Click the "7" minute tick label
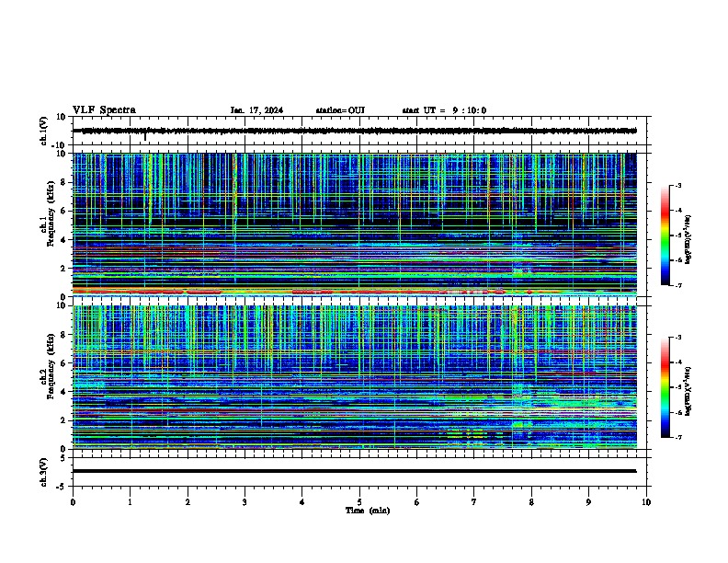 pos(474,502)
